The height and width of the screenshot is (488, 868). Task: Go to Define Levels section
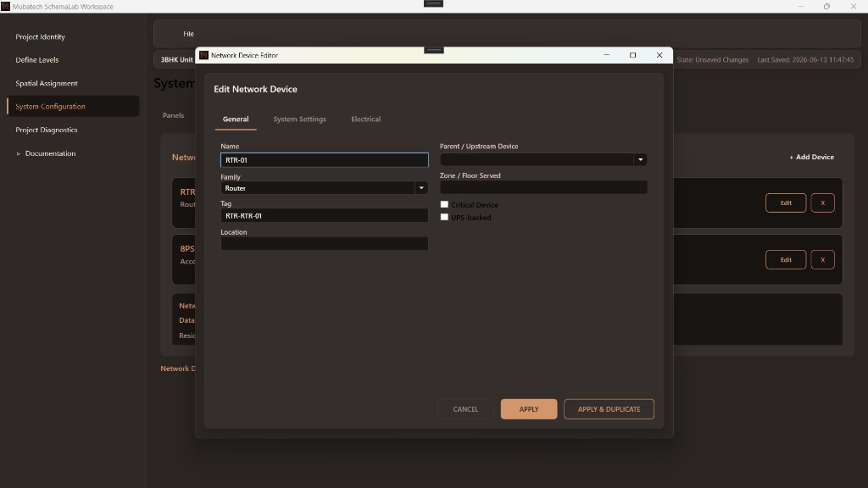(x=36, y=60)
